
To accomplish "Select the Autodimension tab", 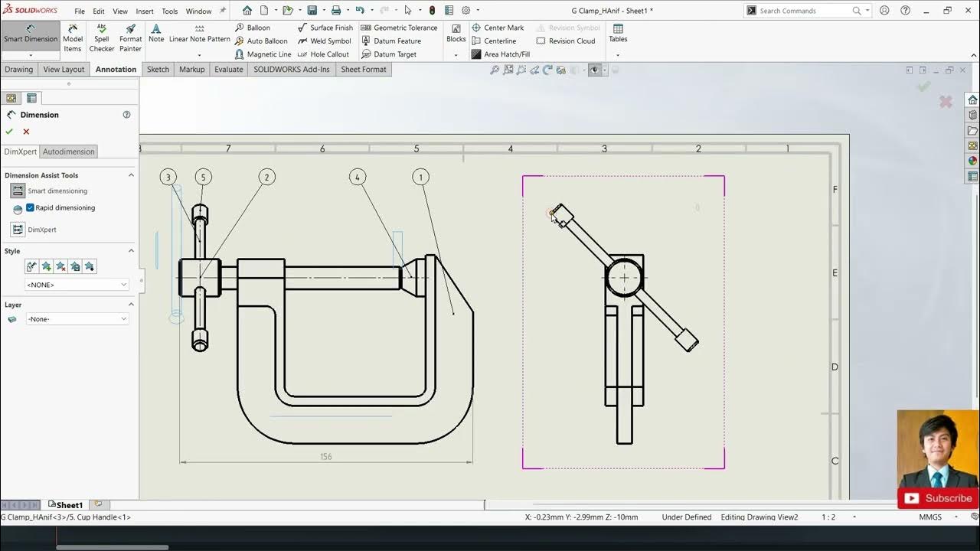I will [x=69, y=152].
